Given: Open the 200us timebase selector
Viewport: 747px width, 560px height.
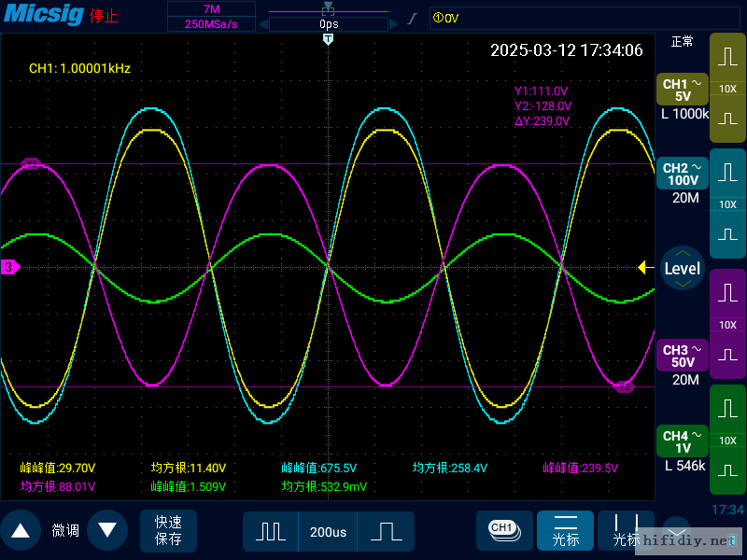Looking at the screenshot, I should (328, 531).
